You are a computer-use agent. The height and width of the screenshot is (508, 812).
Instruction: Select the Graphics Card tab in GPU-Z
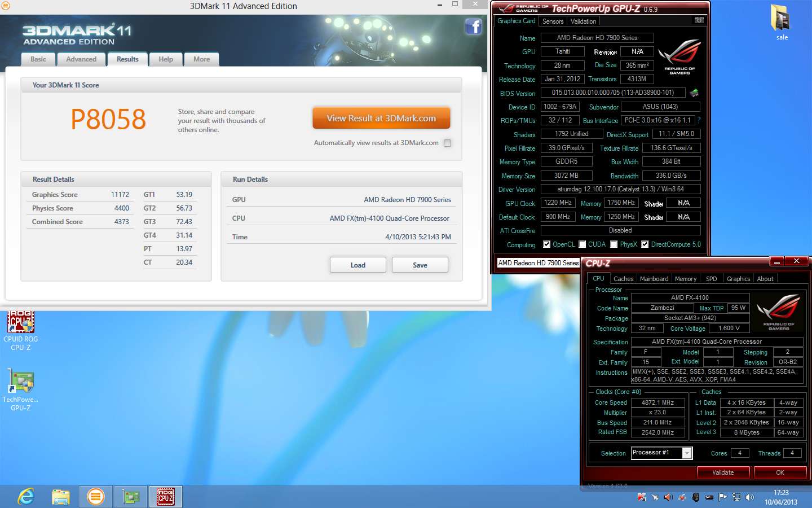pos(516,21)
